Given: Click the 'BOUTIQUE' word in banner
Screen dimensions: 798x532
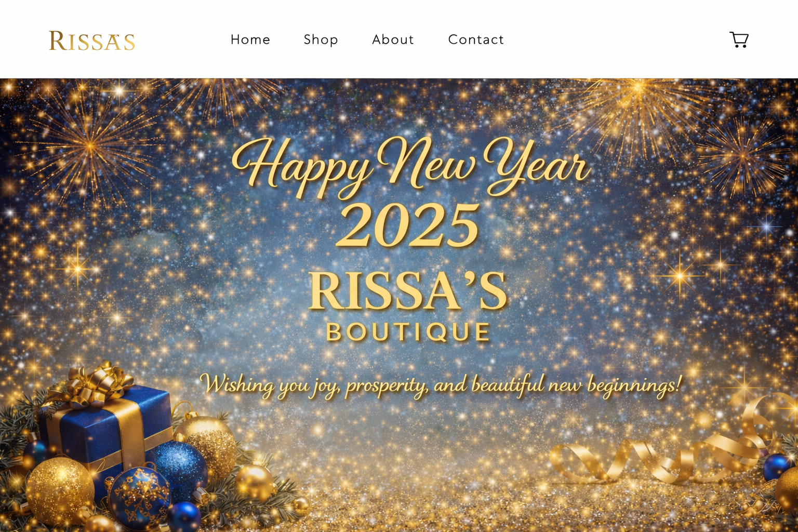Looking at the screenshot, I should pos(408,332).
